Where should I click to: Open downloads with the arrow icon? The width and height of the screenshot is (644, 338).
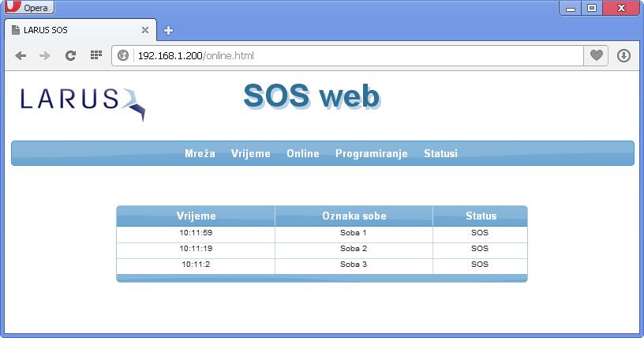click(623, 55)
